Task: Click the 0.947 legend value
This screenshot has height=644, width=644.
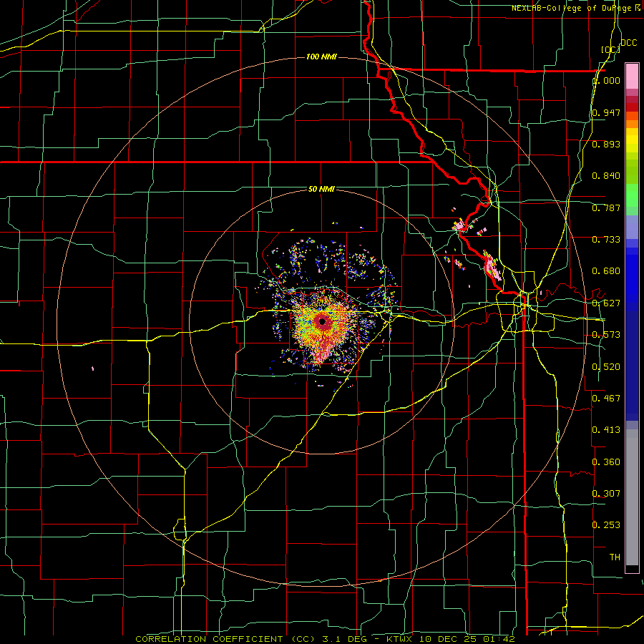Action: pyautogui.click(x=606, y=112)
